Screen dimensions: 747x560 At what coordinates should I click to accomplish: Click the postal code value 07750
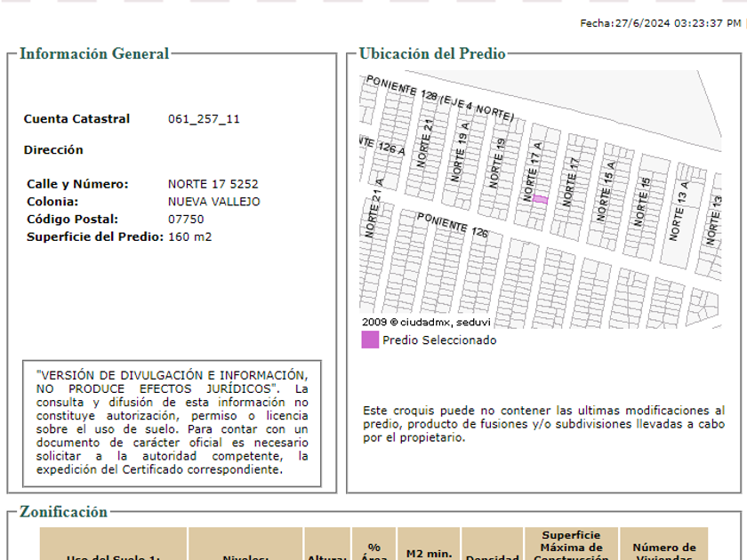click(x=186, y=220)
